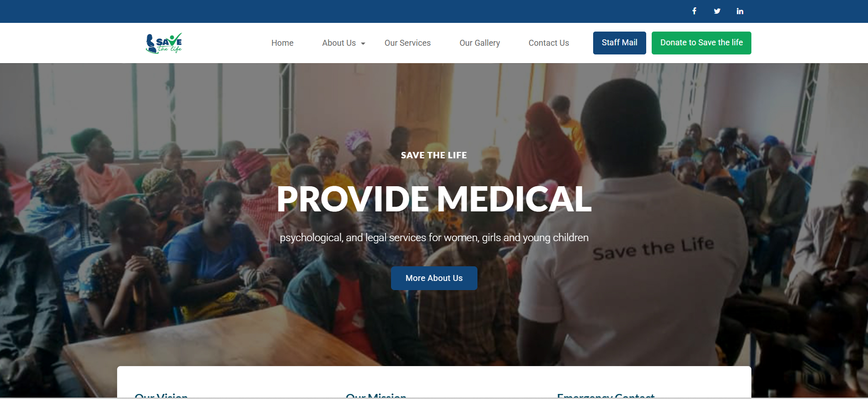Click the PROVIDE MEDICAL hero heading
The height and width of the screenshot is (399, 868).
(x=434, y=199)
